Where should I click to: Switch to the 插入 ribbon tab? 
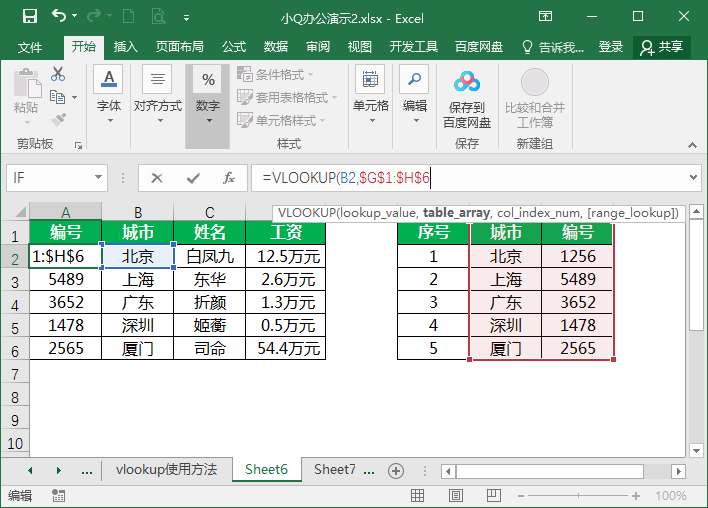click(126, 47)
